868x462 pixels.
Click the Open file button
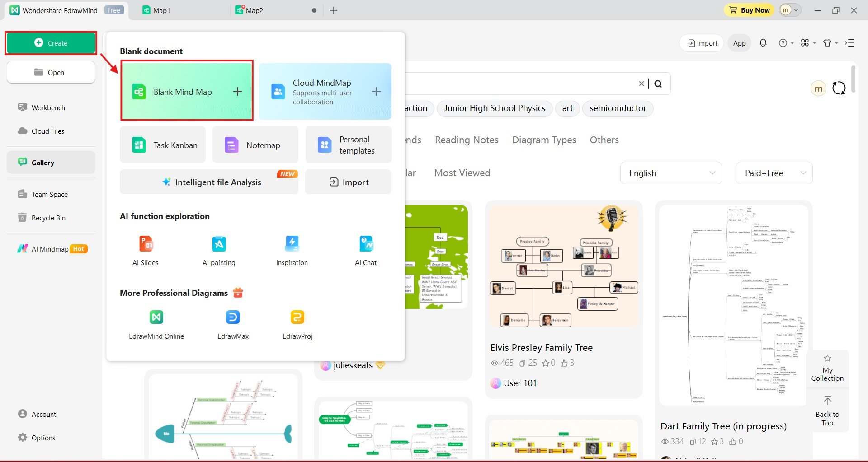(51, 72)
